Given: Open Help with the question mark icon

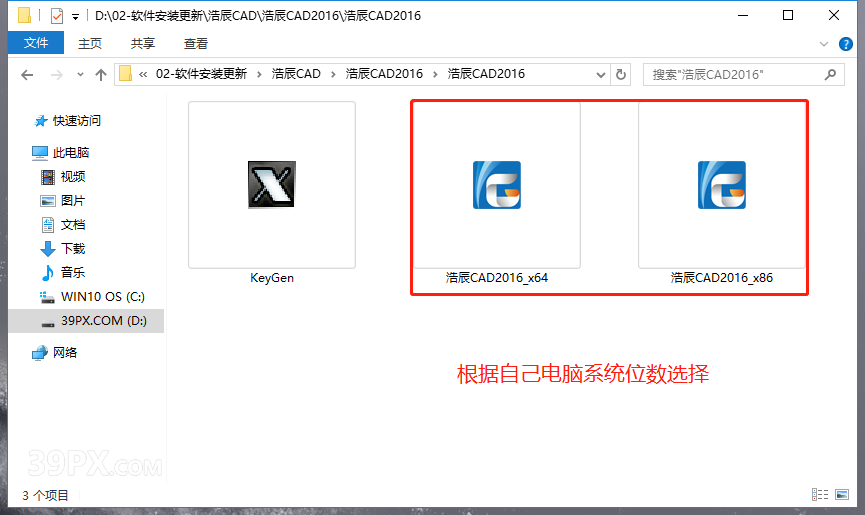Looking at the screenshot, I should pyautogui.click(x=846, y=44).
